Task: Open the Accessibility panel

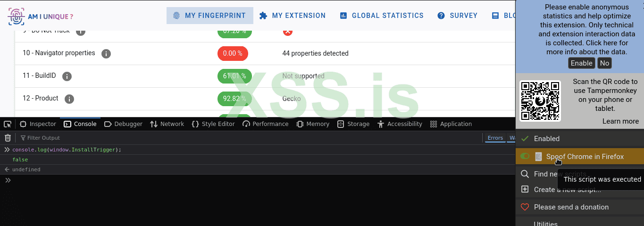Action: (400, 124)
